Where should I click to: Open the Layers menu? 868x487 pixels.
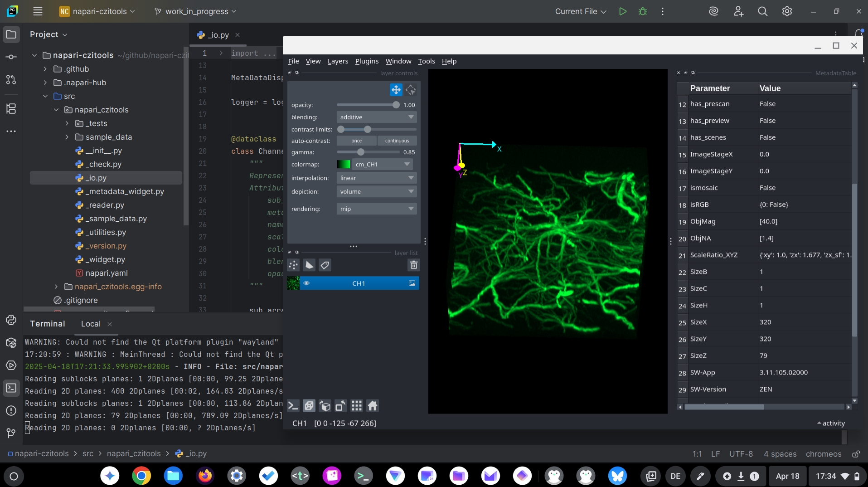coord(338,61)
